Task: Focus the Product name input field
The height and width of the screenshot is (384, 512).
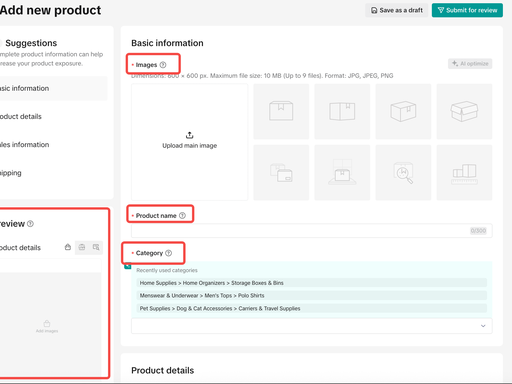Action: pos(312,231)
